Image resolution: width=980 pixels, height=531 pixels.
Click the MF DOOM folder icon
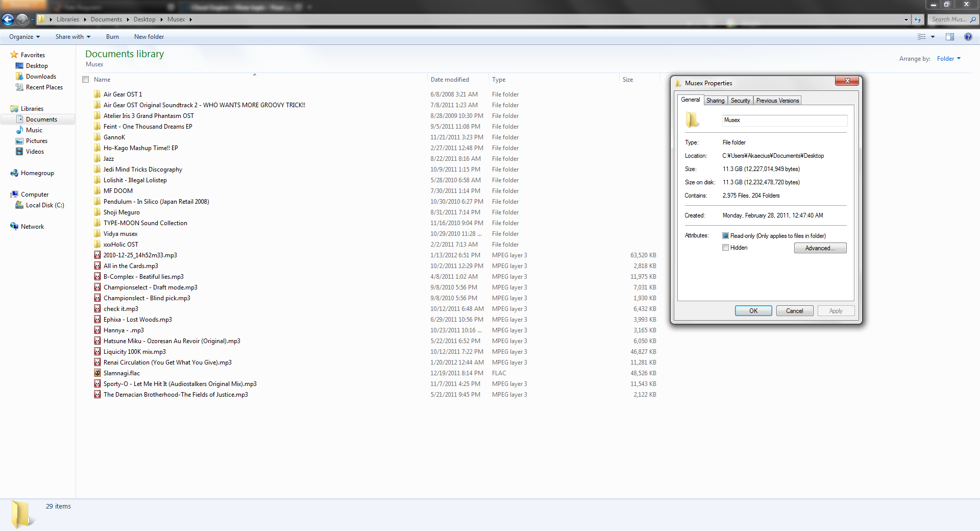(x=97, y=191)
